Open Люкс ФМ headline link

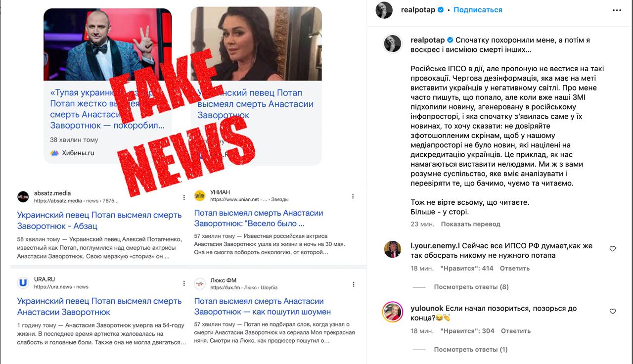pos(263,307)
